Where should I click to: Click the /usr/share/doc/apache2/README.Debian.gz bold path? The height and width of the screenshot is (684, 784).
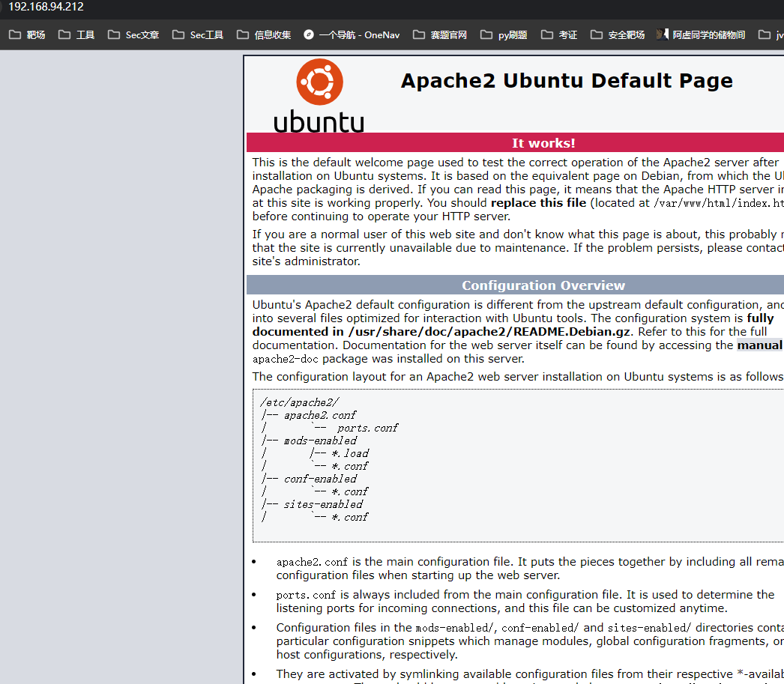[x=489, y=332]
